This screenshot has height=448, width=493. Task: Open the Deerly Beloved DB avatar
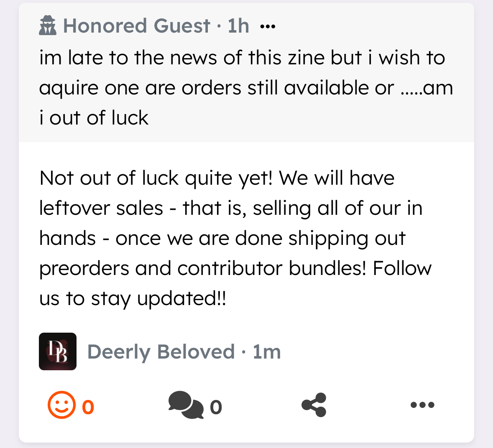click(58, 351)
